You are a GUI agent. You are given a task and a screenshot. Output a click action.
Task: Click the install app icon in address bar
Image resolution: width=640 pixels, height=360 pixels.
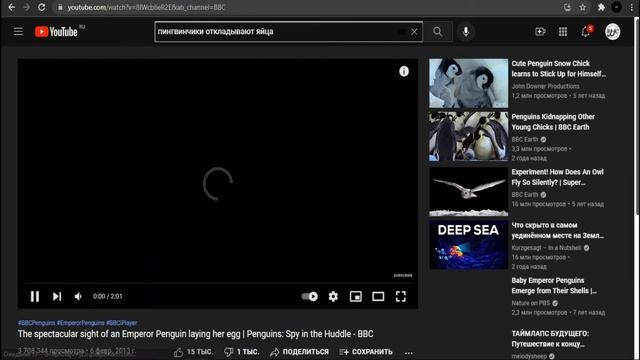pos(567,7)
